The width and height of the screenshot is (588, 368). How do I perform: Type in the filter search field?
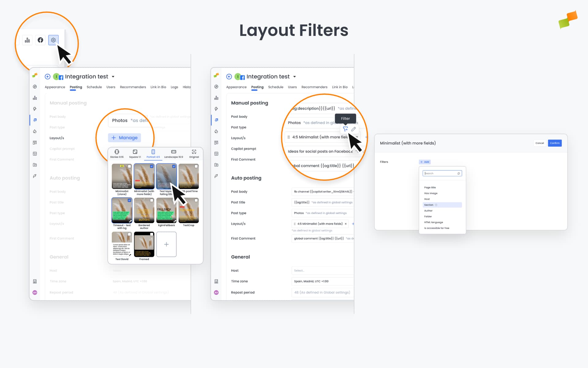pyautogui.click(x=442, y=173)
